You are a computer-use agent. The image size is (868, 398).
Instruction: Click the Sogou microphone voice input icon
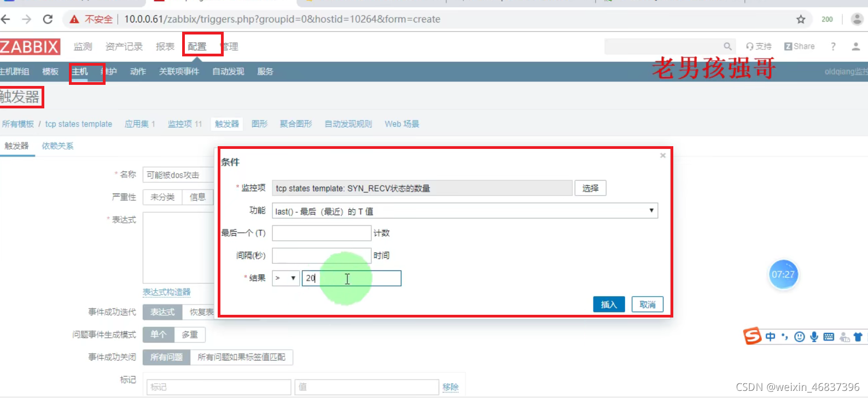pos(814,337)
